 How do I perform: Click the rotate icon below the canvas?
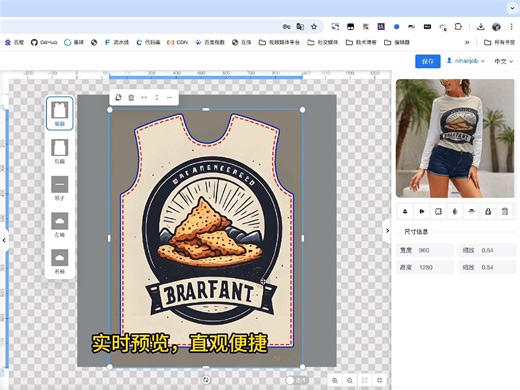pyautogui.click(x=206, y=380)
